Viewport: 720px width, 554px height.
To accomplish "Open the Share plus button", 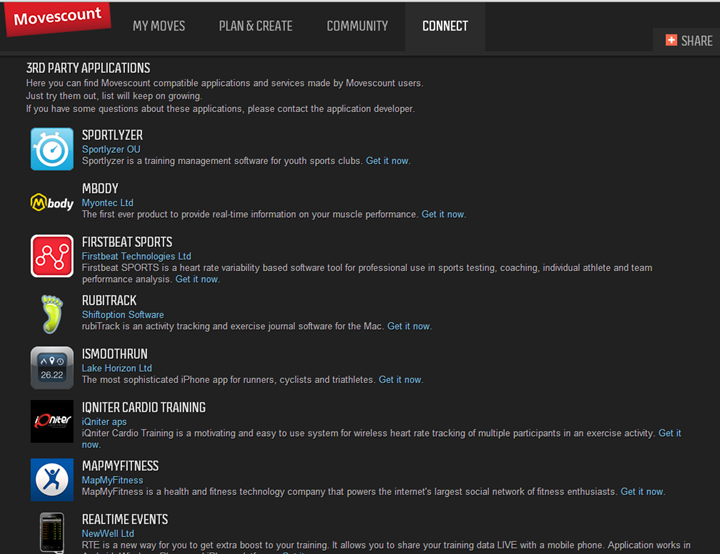I will tap(689, 40).
